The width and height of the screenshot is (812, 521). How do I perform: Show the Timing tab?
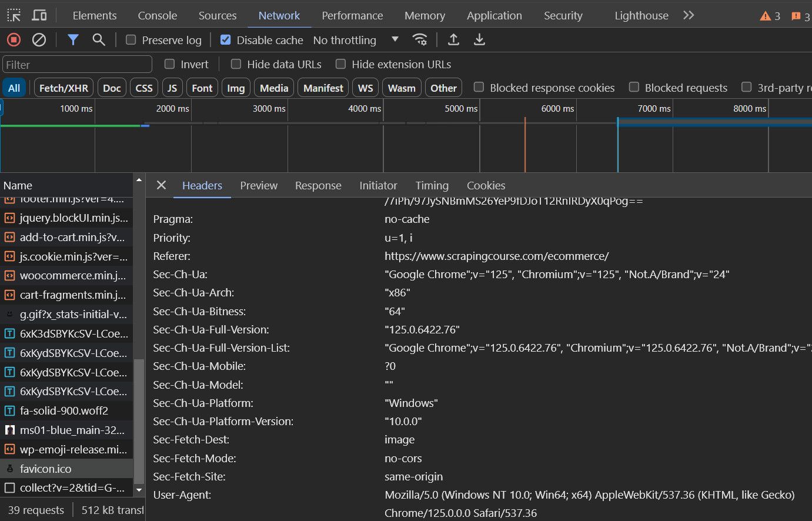(x=432, y=185)
